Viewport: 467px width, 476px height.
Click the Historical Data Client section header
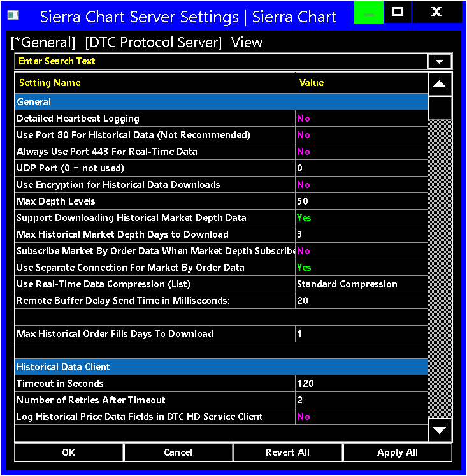tap(221, 367)
